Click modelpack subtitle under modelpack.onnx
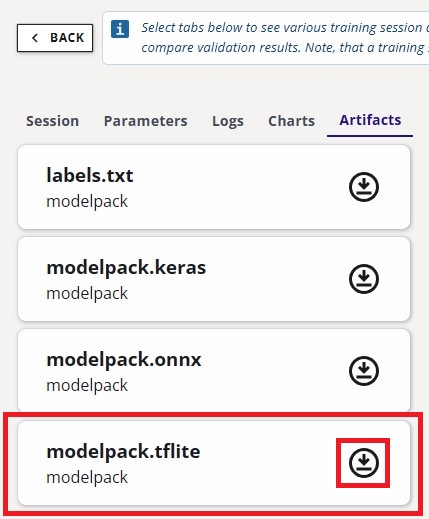429x519 pixels. coord(87,386)
